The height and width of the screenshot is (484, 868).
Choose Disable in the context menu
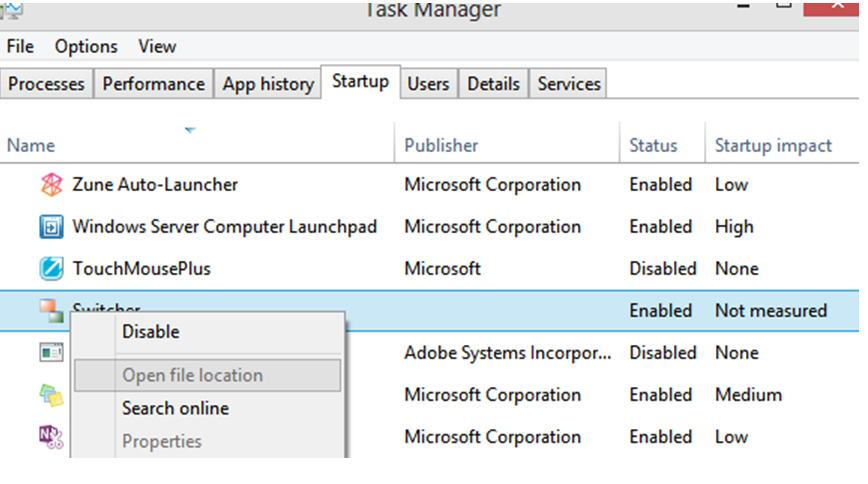pyautogui.click(x=208, y=332)
